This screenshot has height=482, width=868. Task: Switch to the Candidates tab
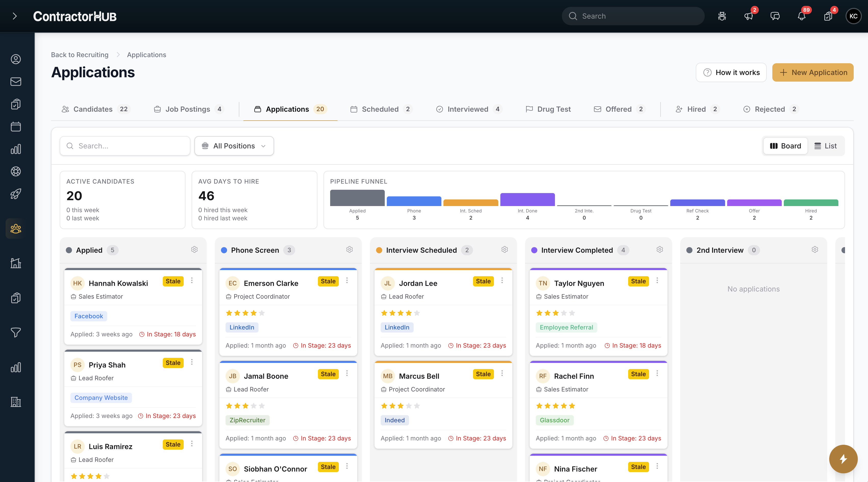pos(95,109)
